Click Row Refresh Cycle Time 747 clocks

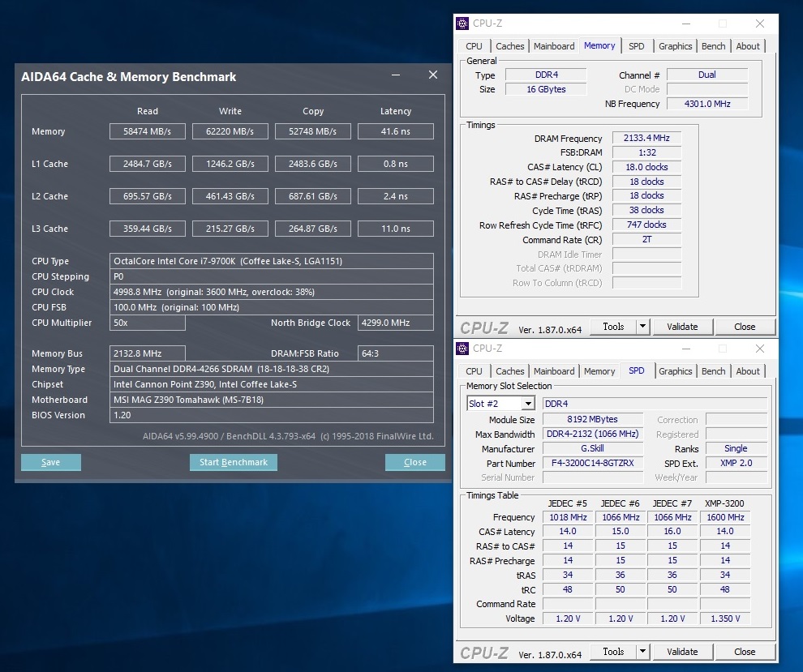[646, 225]
